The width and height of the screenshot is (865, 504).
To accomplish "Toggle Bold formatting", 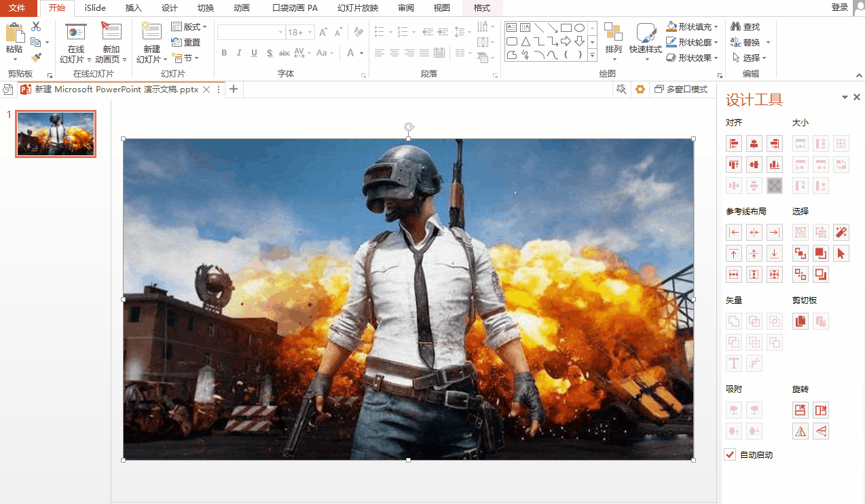I will 225,53.
